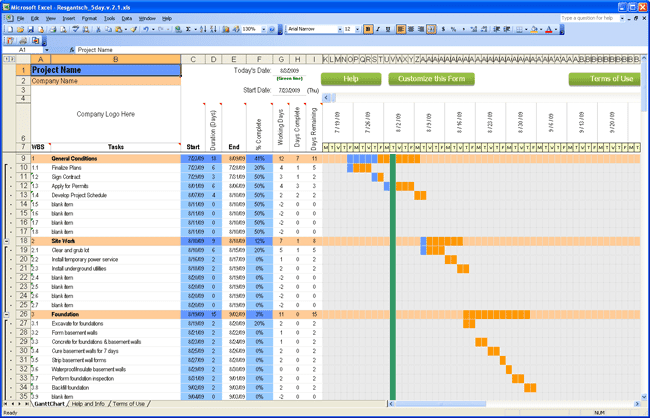Undo the last action
The height and width of the screenshot is (418, 650).
(146, 29)
